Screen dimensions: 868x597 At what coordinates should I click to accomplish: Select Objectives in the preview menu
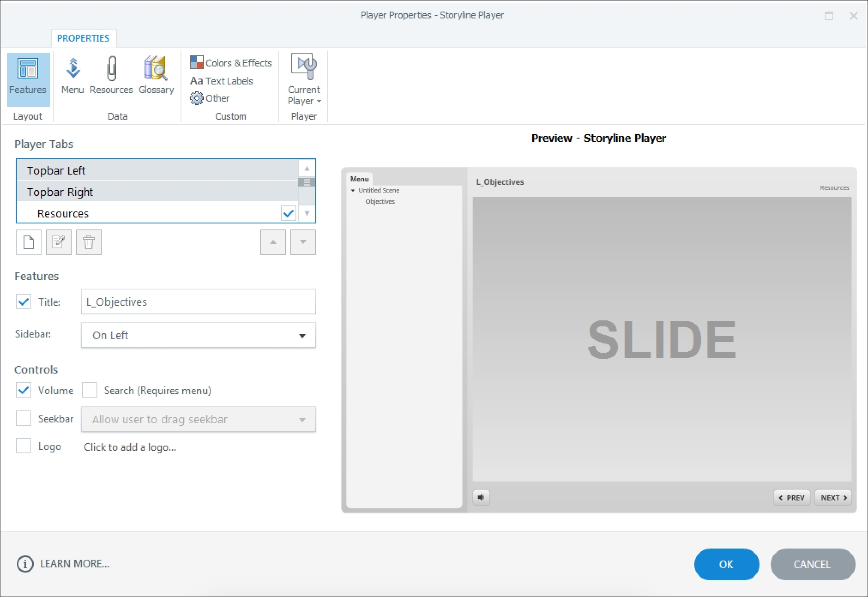coord(380,201)
